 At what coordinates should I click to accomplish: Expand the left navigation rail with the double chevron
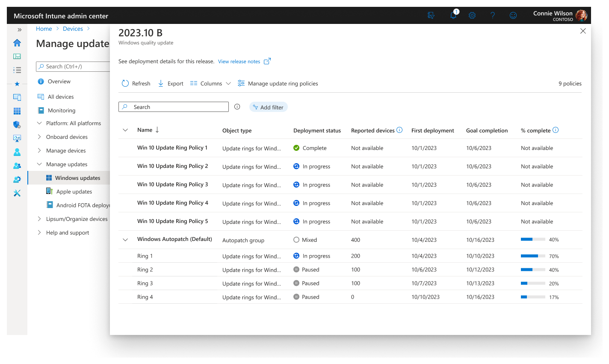click(19, 30)
